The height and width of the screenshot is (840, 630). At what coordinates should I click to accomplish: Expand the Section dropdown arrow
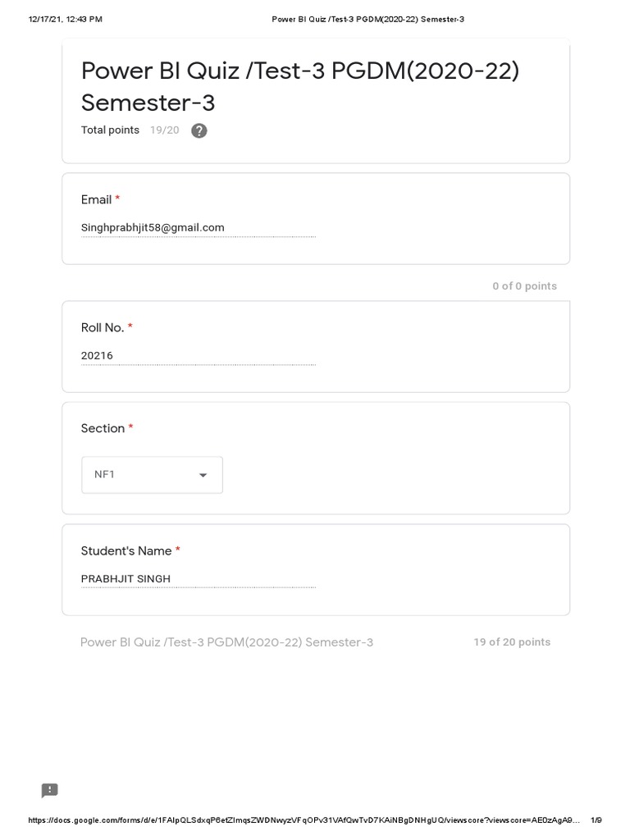click(203, 476)
